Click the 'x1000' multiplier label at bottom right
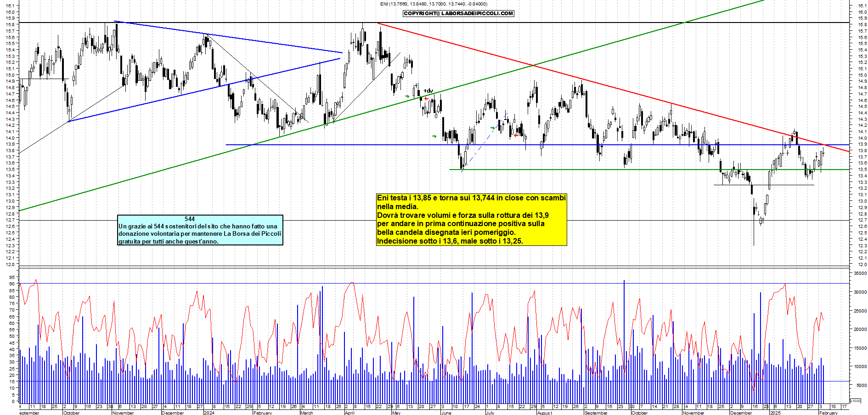This screenshot has height=415, width=868. coord(856,401)
